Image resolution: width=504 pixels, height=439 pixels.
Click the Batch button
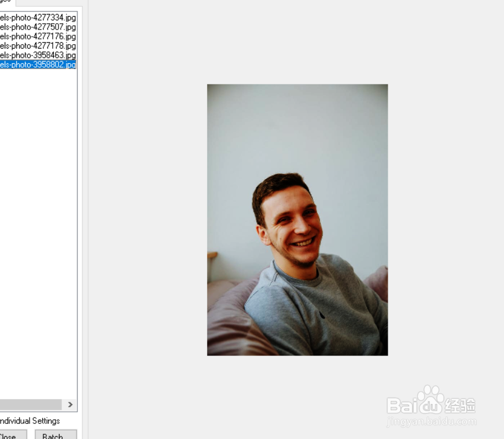(x=56, y=435)
